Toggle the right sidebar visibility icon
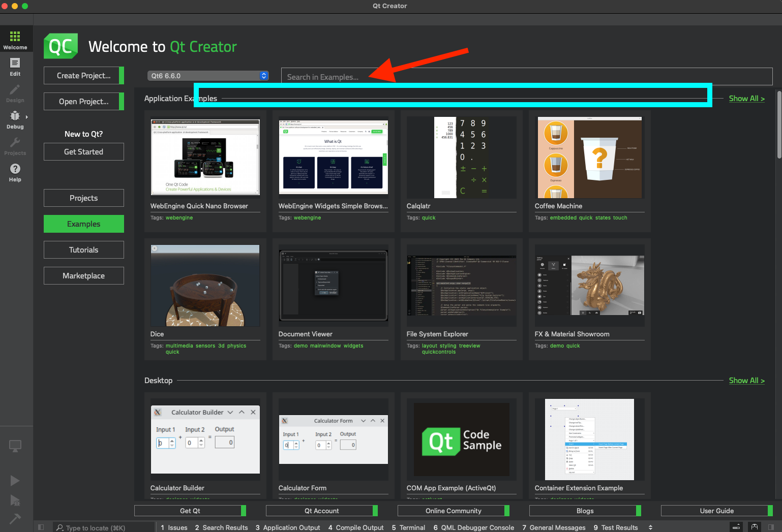782x532 pixels. click(771, 527)
